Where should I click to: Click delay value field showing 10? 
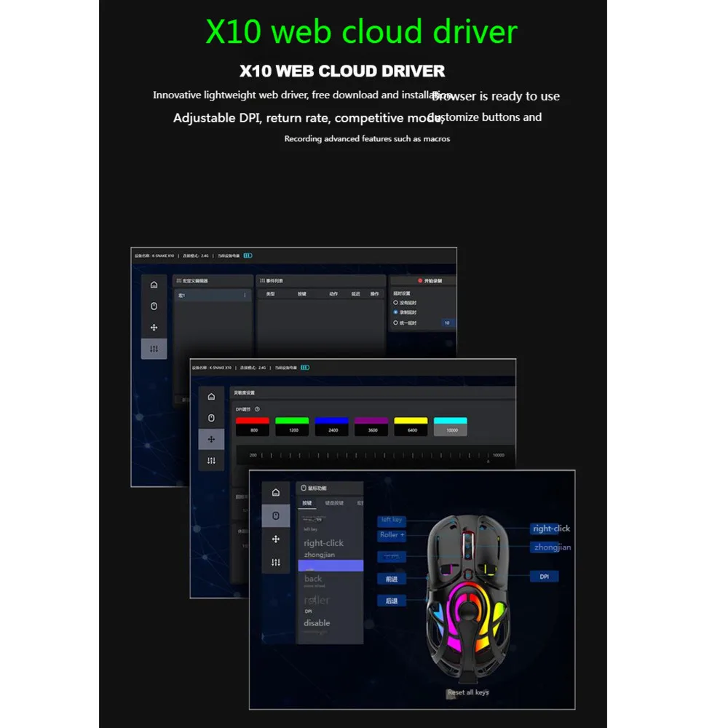point(447,323)
